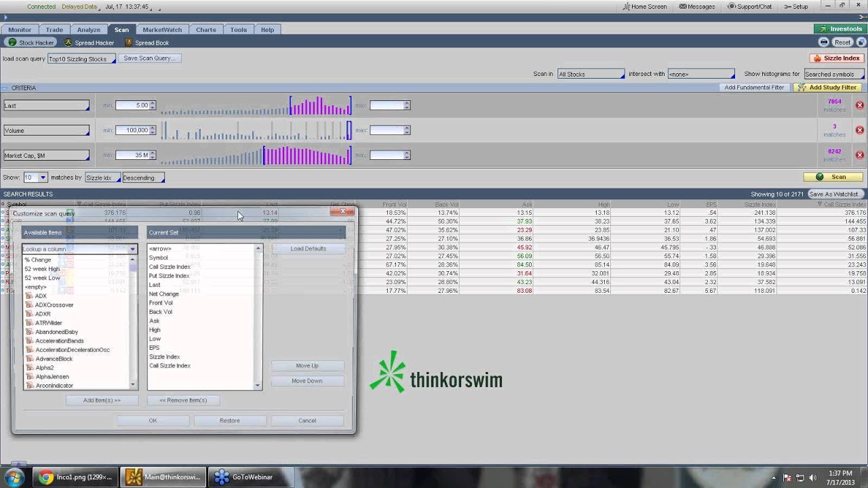Run the Scan button
Screen dimensions: 868x488
[833, 177]
